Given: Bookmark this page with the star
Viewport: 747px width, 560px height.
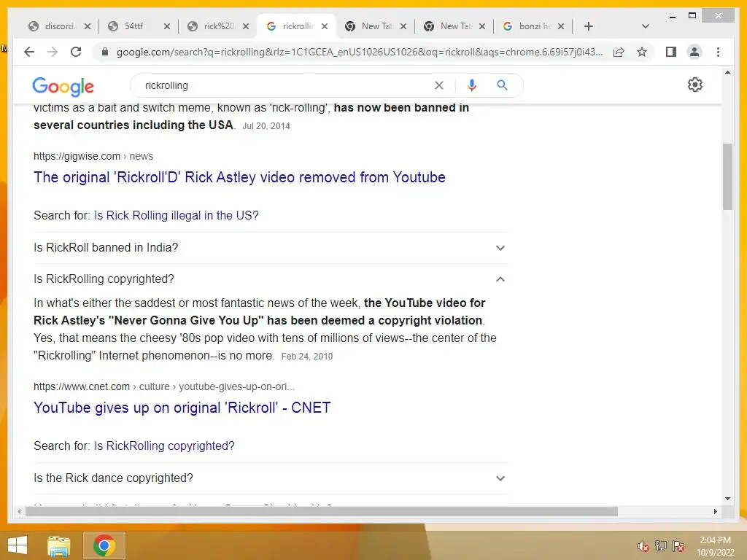Looking at the screenshot, I should coord(642,52).
